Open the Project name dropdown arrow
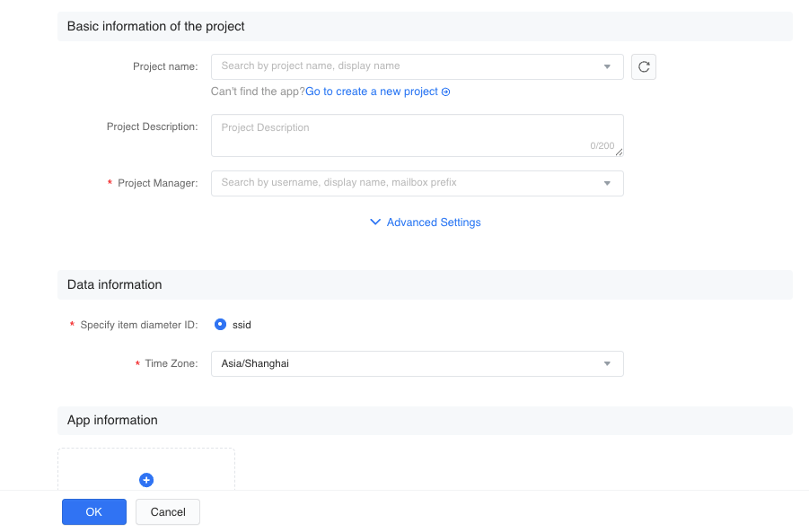 point(607,66)
